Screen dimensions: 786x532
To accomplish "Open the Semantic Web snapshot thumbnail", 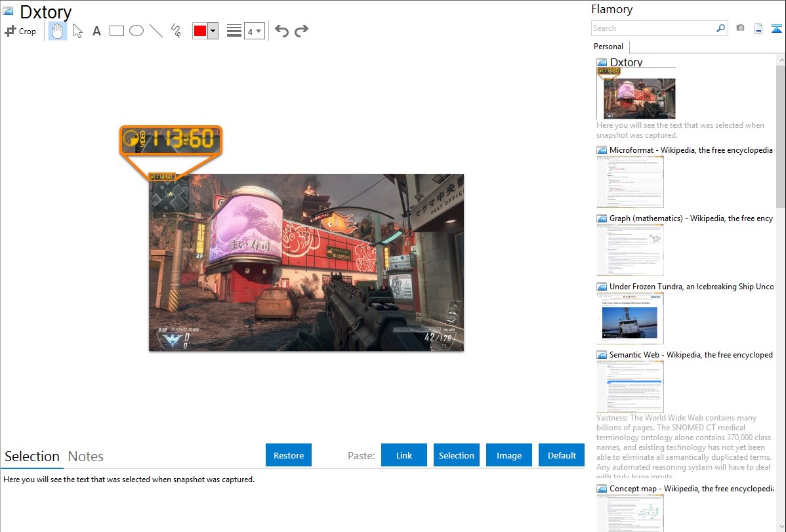I will (x=630, y=386).
